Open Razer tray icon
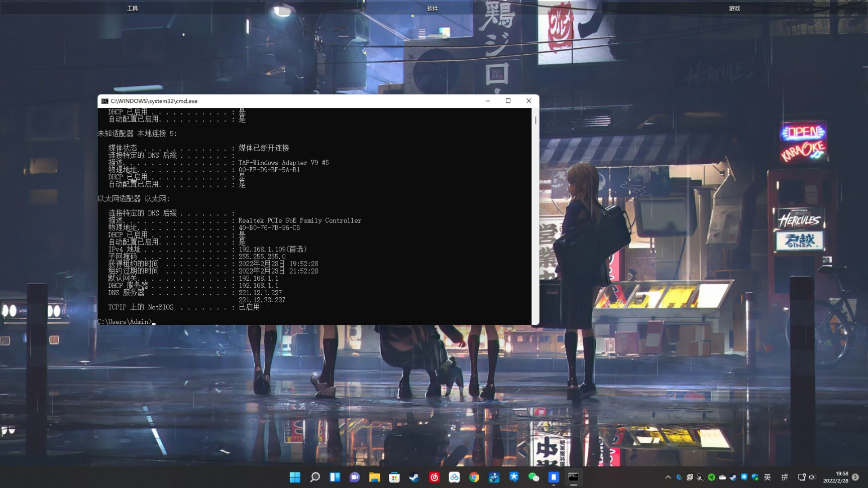868x488 pixels. point(712,477)
